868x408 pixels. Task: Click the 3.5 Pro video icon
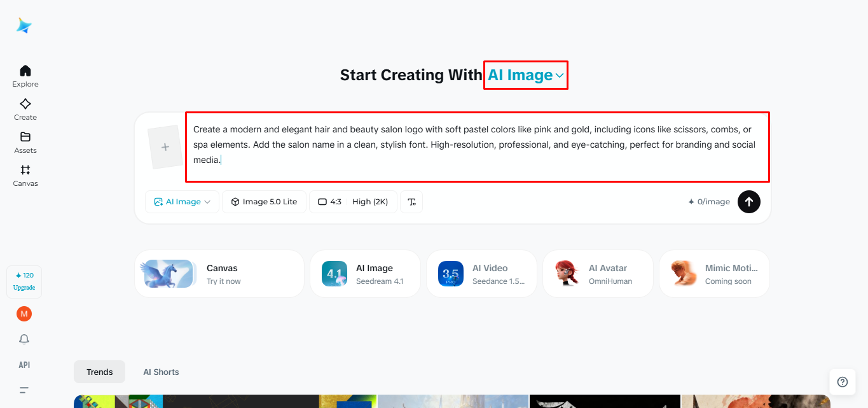(451, 274)
